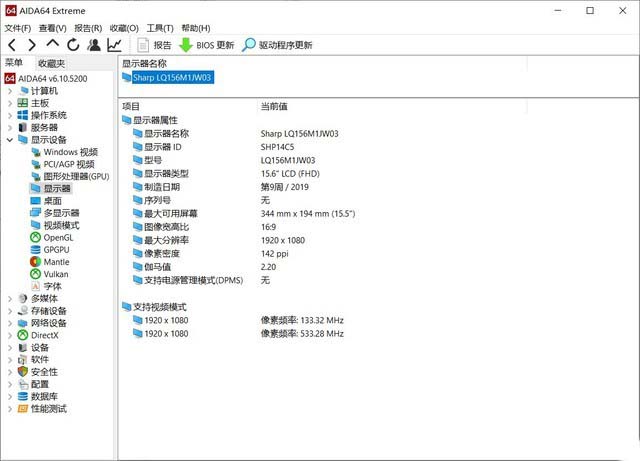
Task: Select 桌面 tree item
Action: (x=52, y=201)
